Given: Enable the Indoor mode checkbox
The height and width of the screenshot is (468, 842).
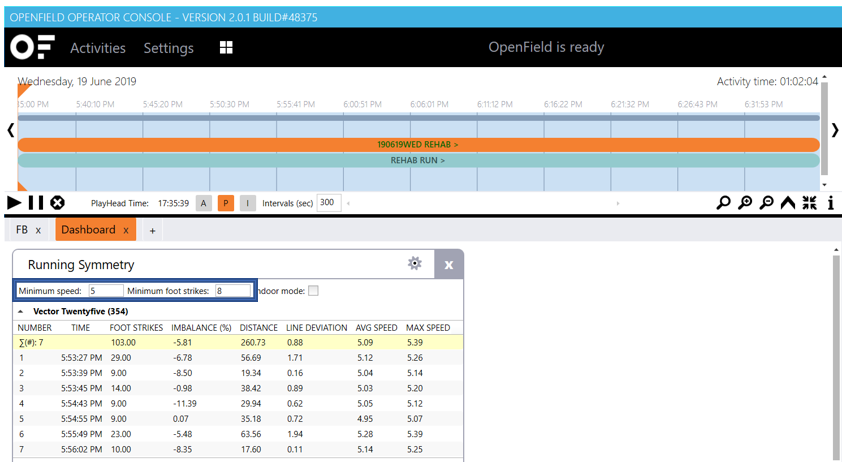Looking at the screenshot, I should tap(313, 291).
